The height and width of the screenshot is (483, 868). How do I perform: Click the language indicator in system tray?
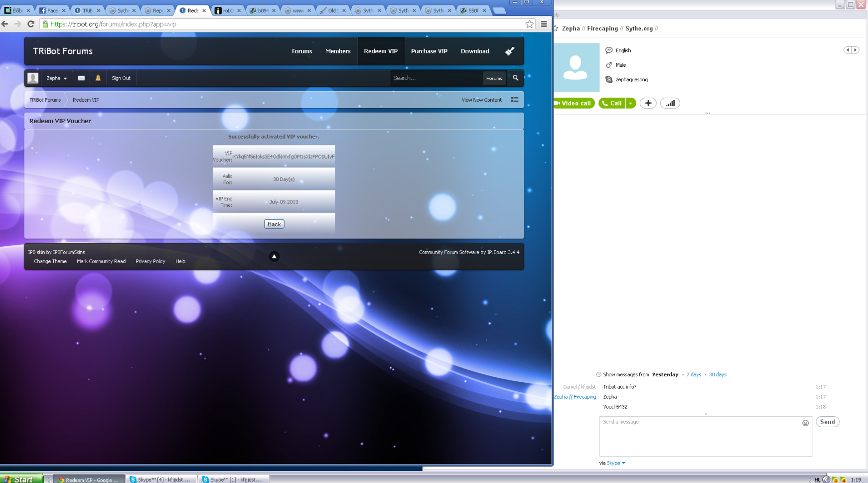pos(817,480)
